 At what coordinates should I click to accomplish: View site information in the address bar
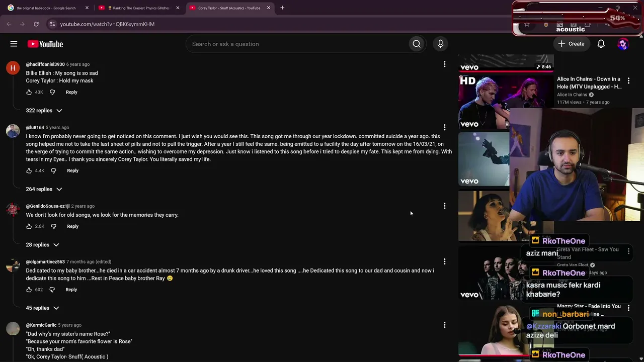click(x=52, y=24)
